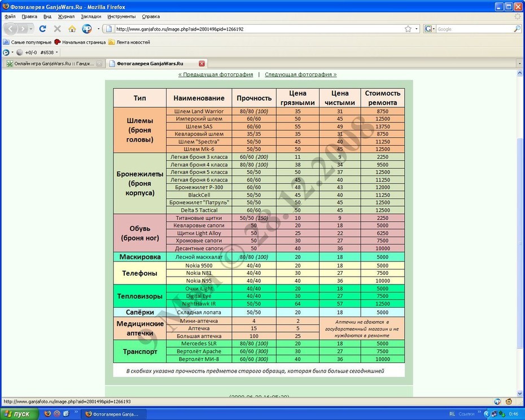Image resolution: width=525 pixels, height=420 pixels.
Task: Go forward with the Forward arrow button
Action: [23, 29]
